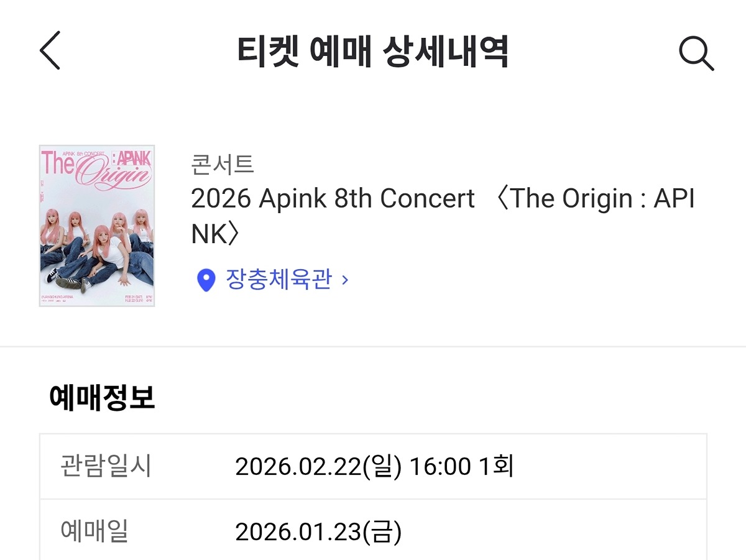Tap the 예매정보 section heading

[102, 398]
